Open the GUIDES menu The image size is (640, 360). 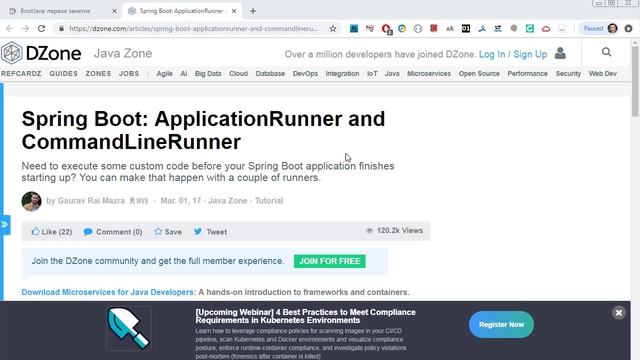tap(64, 73)
